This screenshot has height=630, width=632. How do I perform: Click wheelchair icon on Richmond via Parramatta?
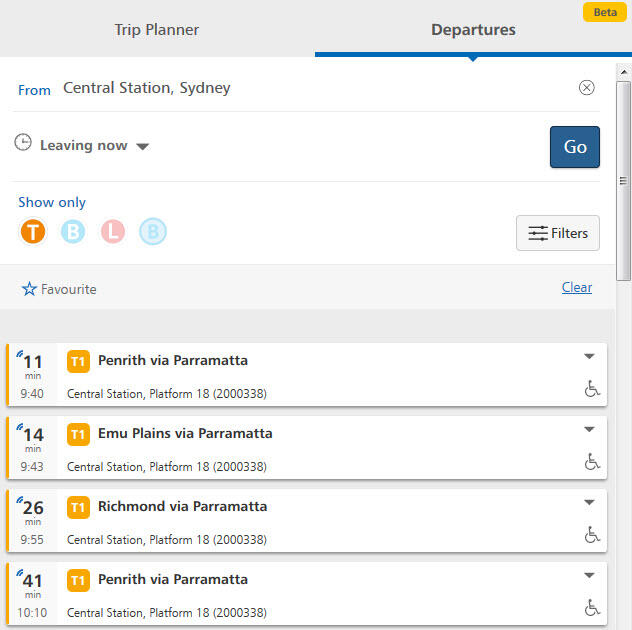pos(592,535)
